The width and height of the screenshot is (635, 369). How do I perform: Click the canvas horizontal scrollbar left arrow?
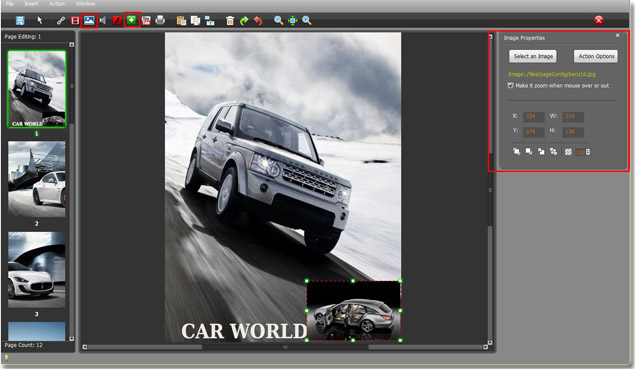85,347
